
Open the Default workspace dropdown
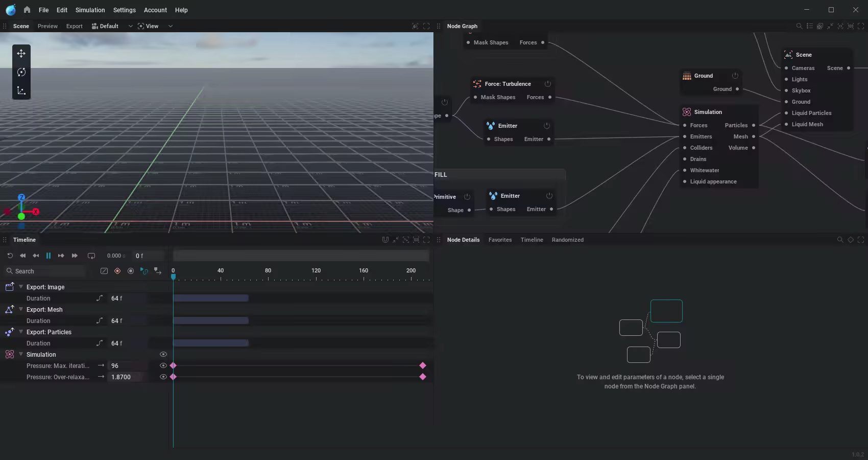click(131, 26)
